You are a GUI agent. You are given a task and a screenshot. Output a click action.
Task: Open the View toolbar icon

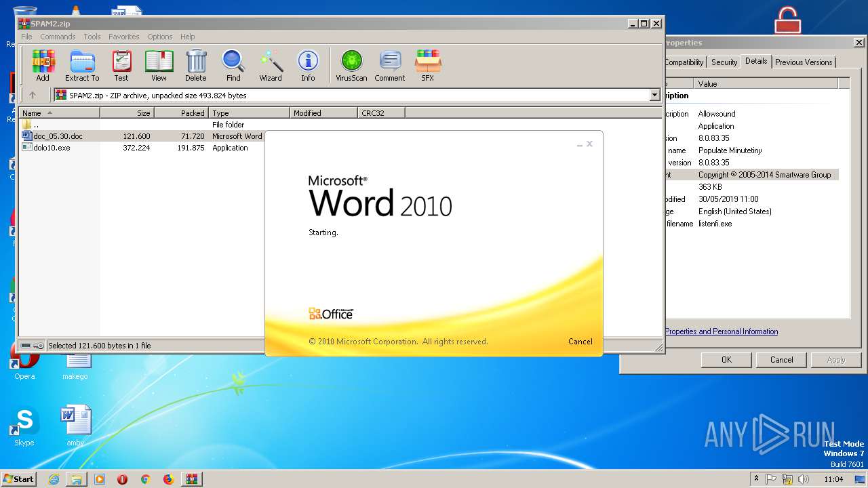pos(159,65)
